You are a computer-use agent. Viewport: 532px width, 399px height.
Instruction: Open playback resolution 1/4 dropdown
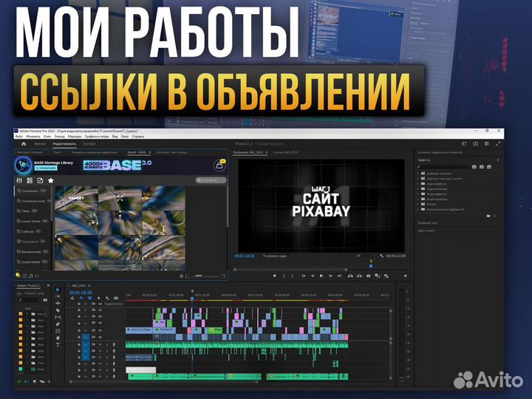click(x=365, y=256)
